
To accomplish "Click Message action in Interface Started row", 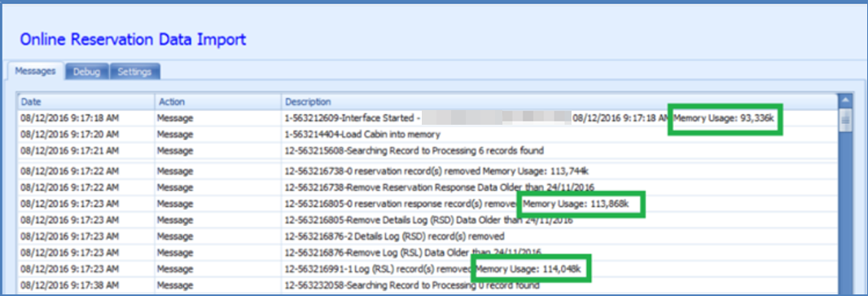I will pyautogui.click(x=174, y=118).
